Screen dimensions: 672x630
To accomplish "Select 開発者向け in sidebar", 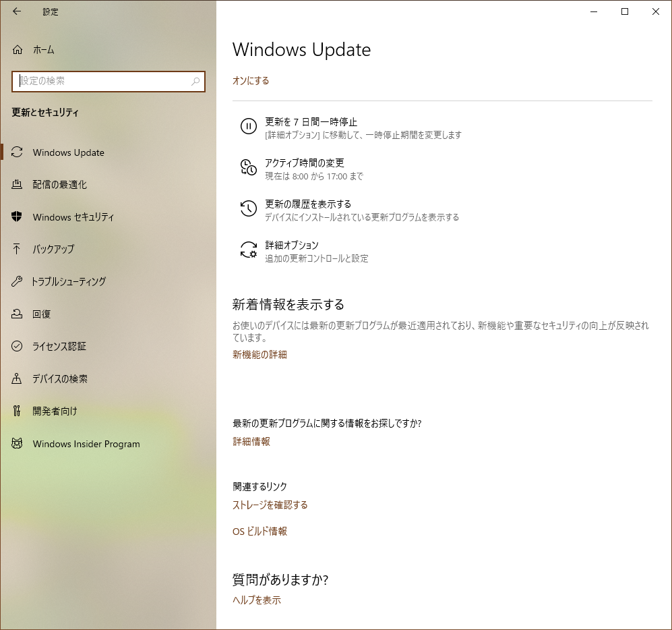I will coord(55,411).
